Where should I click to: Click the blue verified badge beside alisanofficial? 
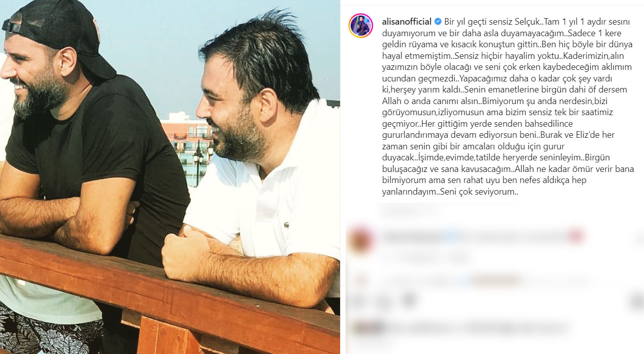click(x=438, y=22)
